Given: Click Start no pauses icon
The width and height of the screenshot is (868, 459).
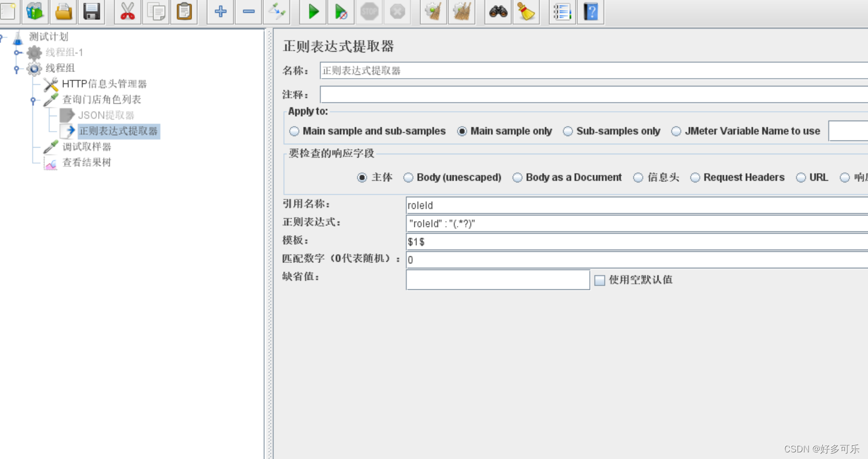Looking at the screenshot, I should 341,11.
